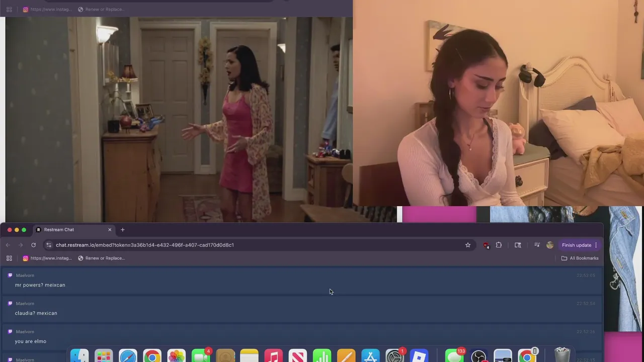
Task: Click the 22:53:05 timestamp
Action: point(586,276)
